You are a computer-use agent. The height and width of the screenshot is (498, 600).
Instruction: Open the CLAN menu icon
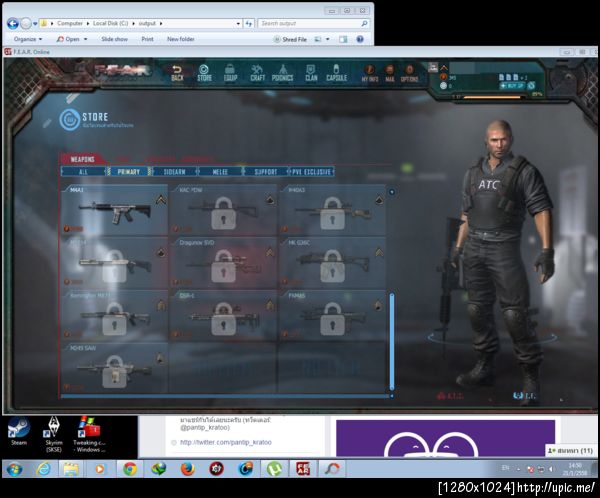pos(311,73)
